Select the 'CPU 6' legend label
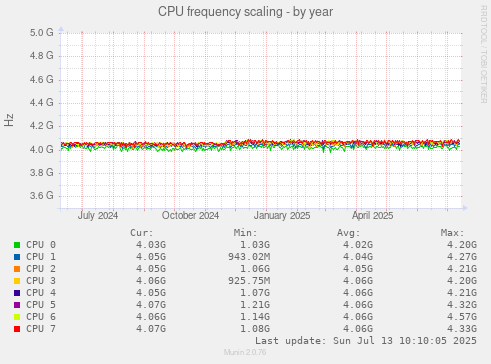This screenshot has width=491, height=364. (x=41, y=317)
